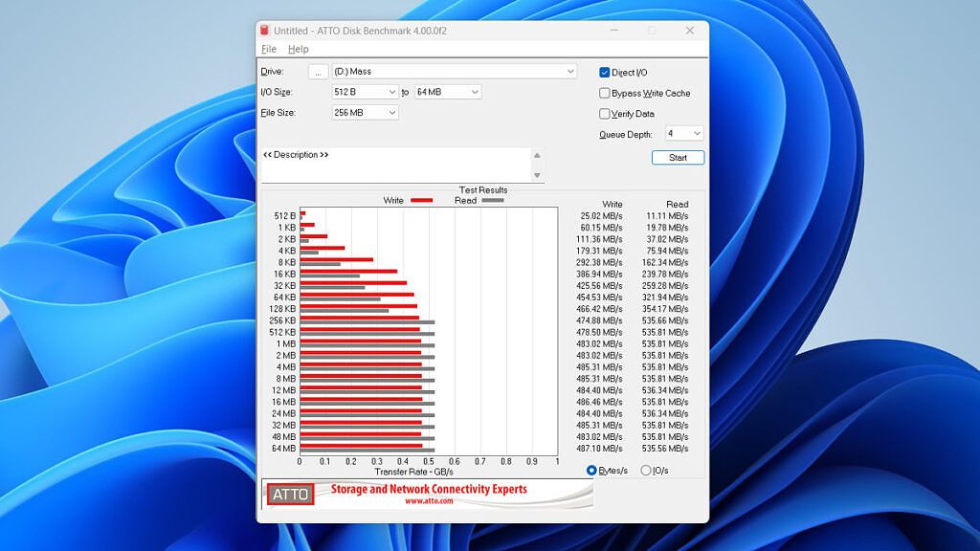Expand the Drive dropdown showing (D:) Mass
The height and width of the screenshot is (551, 980).
455,72
